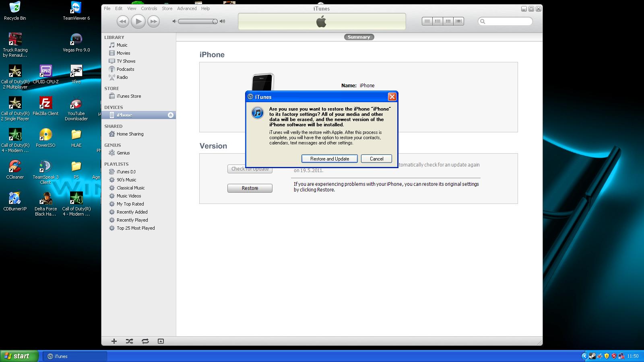Open the PowerISO desktop icon
Viewport: 644px width, 362px height.
[45, 138]
